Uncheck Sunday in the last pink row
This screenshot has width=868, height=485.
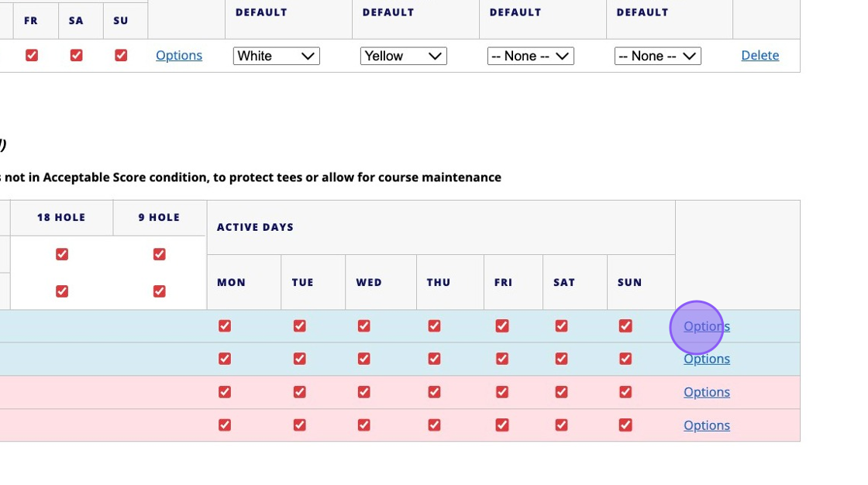click(x=625, y=425)
